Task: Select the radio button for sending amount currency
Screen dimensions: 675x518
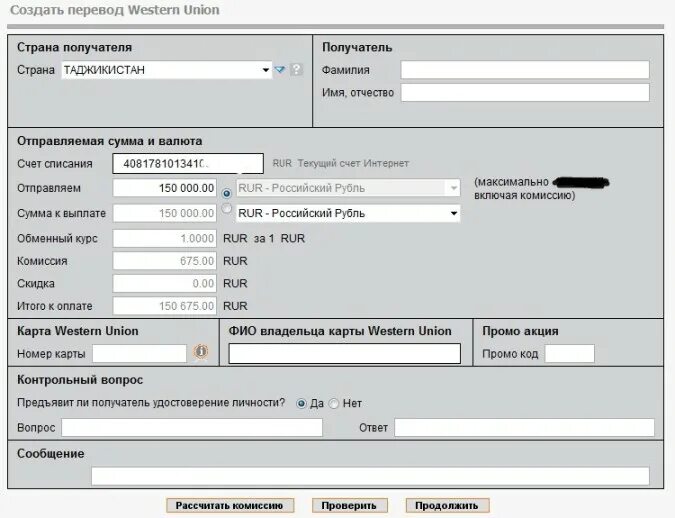Action: pos(226,193)
